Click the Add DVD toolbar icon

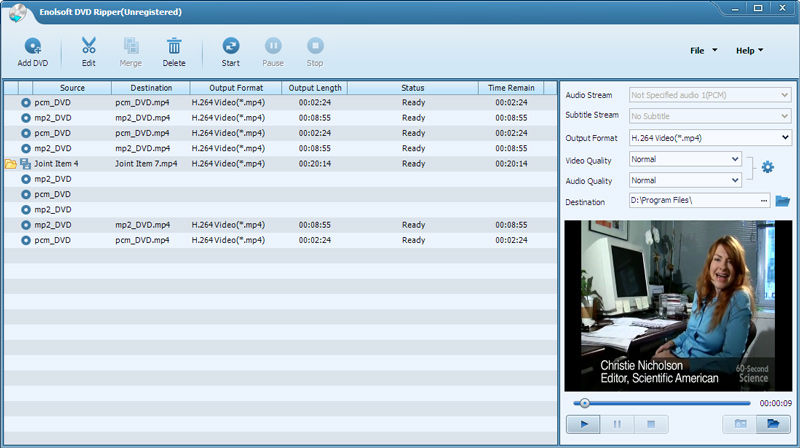click(x=33, y=52)
